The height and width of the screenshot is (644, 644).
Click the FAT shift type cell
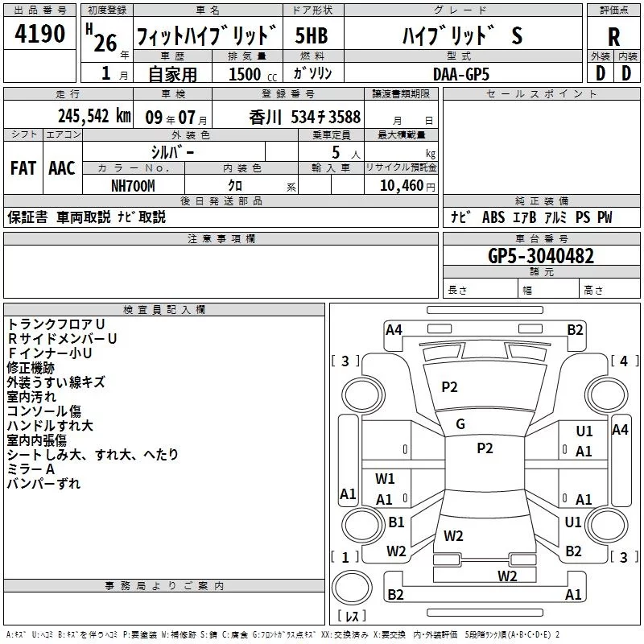pyautogui.click(x=23, y=167)
